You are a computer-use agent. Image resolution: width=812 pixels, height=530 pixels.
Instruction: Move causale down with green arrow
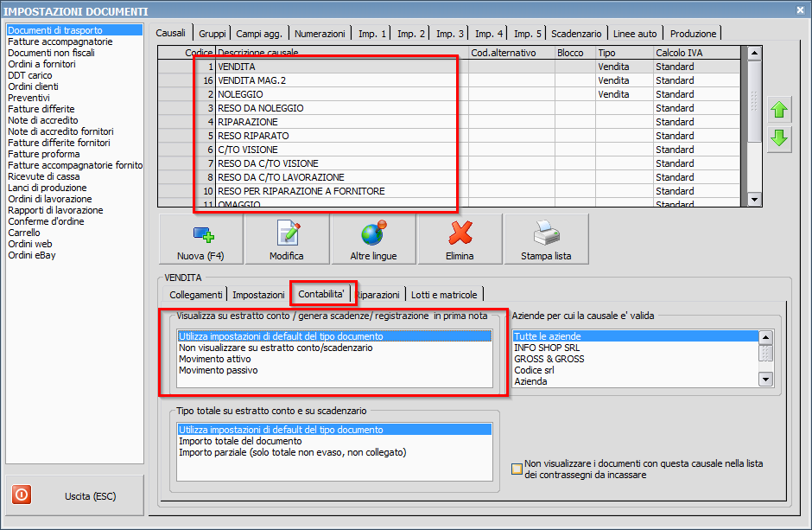point(779,138)
